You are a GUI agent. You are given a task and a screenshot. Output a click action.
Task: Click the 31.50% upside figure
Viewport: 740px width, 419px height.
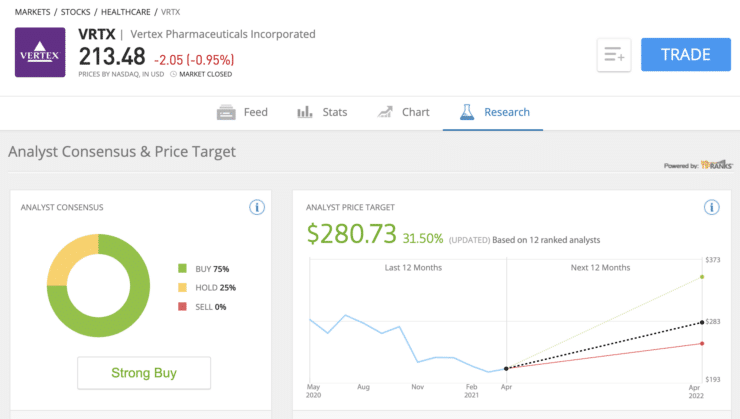[423, 239]
